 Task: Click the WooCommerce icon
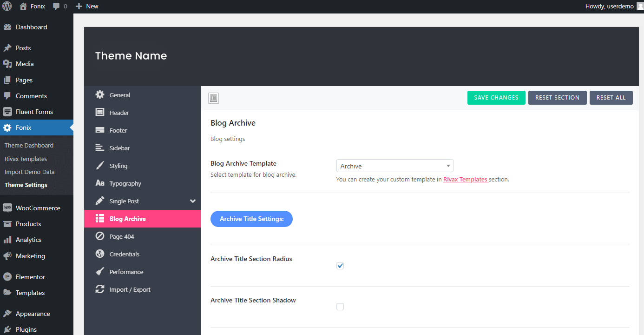(7, 208)
